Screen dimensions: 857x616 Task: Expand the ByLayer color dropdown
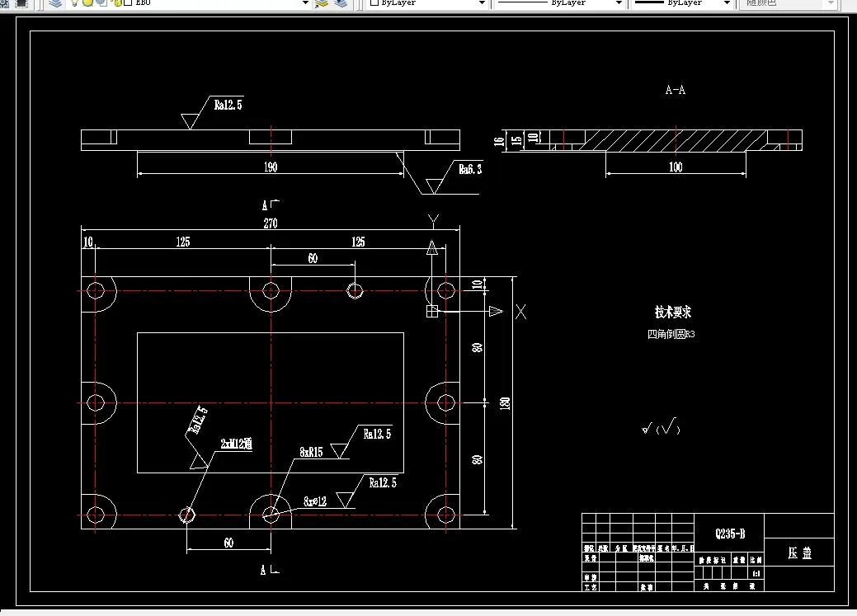[482, 2]
